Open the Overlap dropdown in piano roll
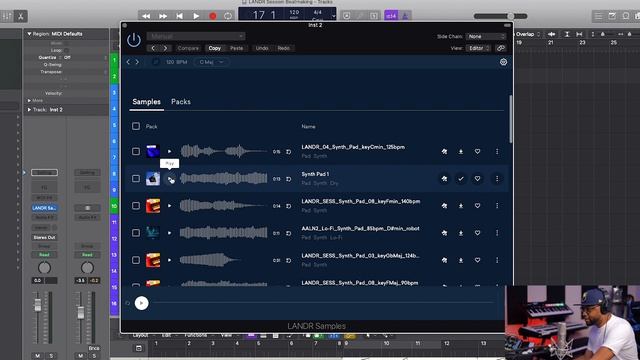This screenshot has width=640, height=360. tap(528, 34)
